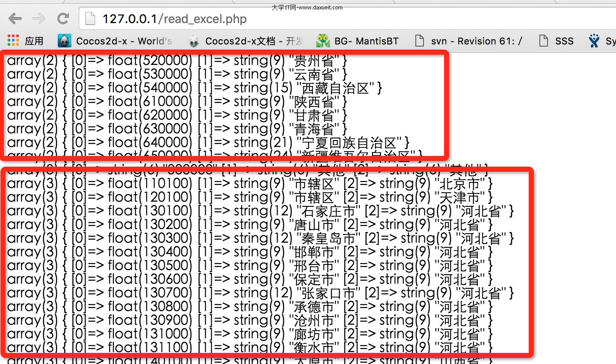This screenshot has width=616, height=364.
Task: Click the text "衡水市"
Action: point(314,347)
